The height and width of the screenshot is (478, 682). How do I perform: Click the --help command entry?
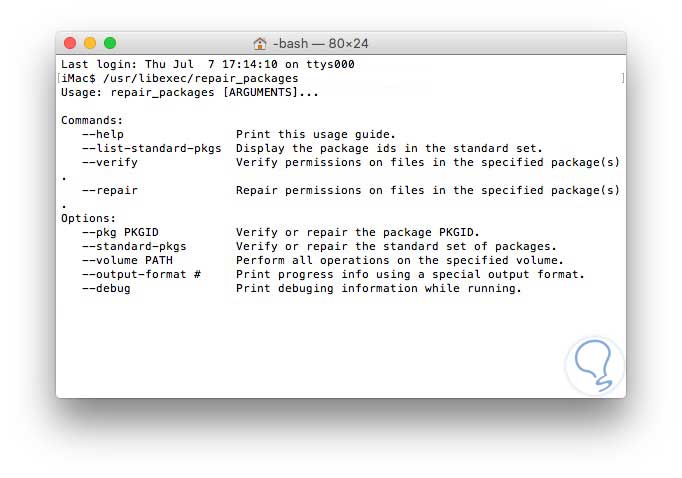click(x=103, y=134)
